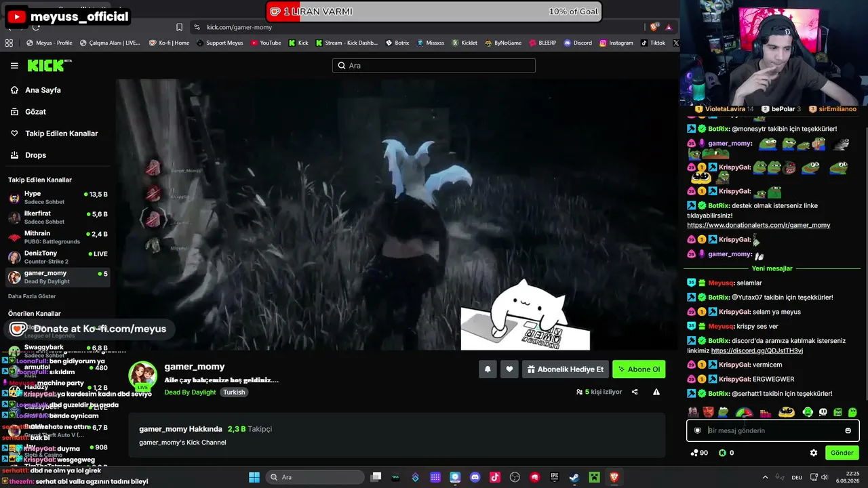
Task: Insert the speedometer gauge quick emote
Action: point(744,412)
